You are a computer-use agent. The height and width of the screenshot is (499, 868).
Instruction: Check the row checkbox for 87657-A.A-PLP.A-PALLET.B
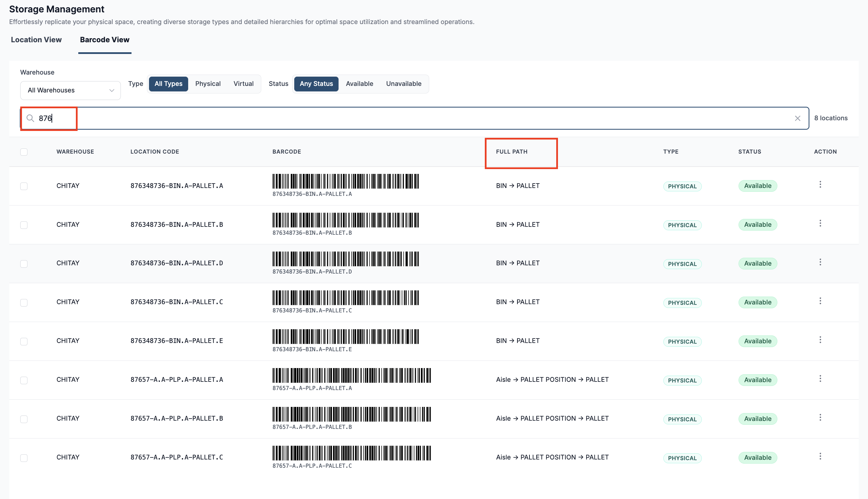click(24, 419)
